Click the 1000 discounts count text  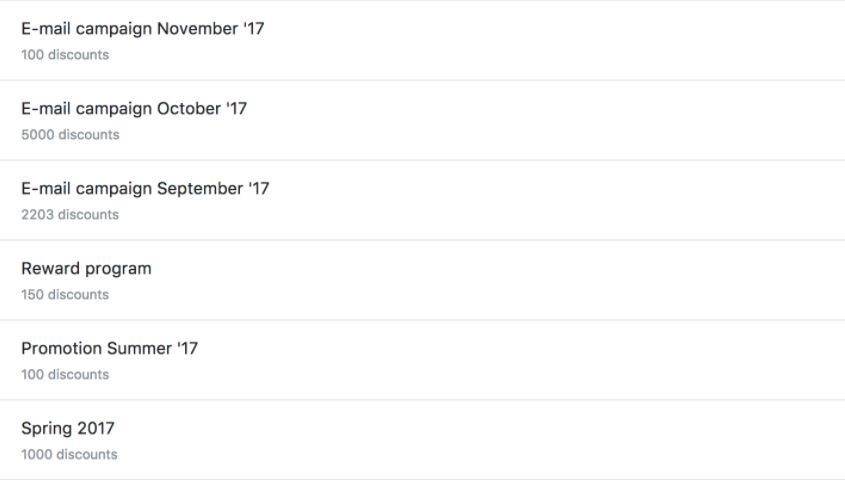point(69,455)
